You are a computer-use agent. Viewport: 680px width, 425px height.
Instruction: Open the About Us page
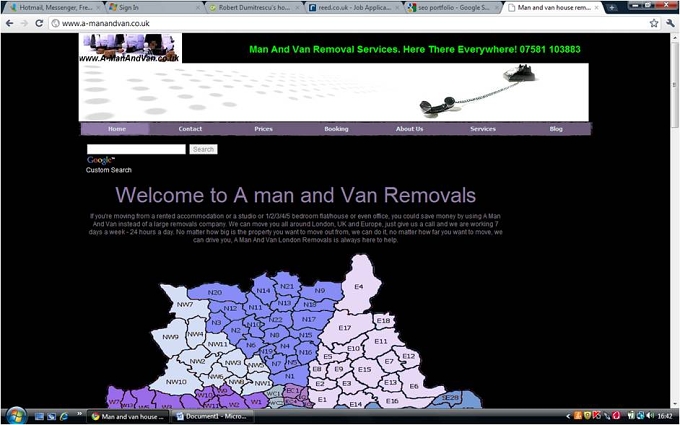409,129
